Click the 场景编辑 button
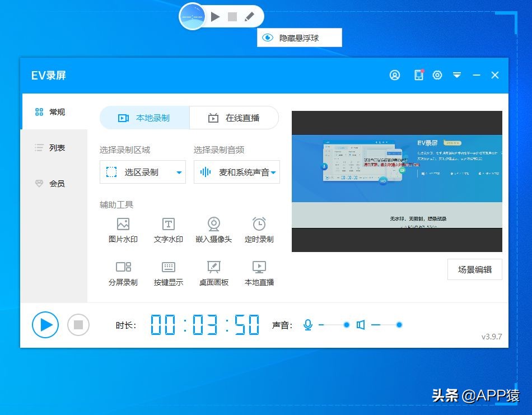The height and width of the screenshot is (415, 532). click(x=474, y=269)
